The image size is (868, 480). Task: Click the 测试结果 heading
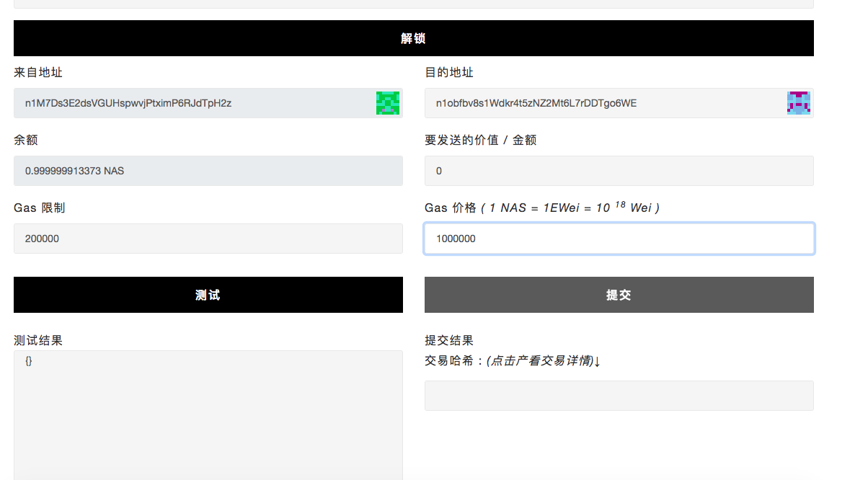(x=38, y=340)
